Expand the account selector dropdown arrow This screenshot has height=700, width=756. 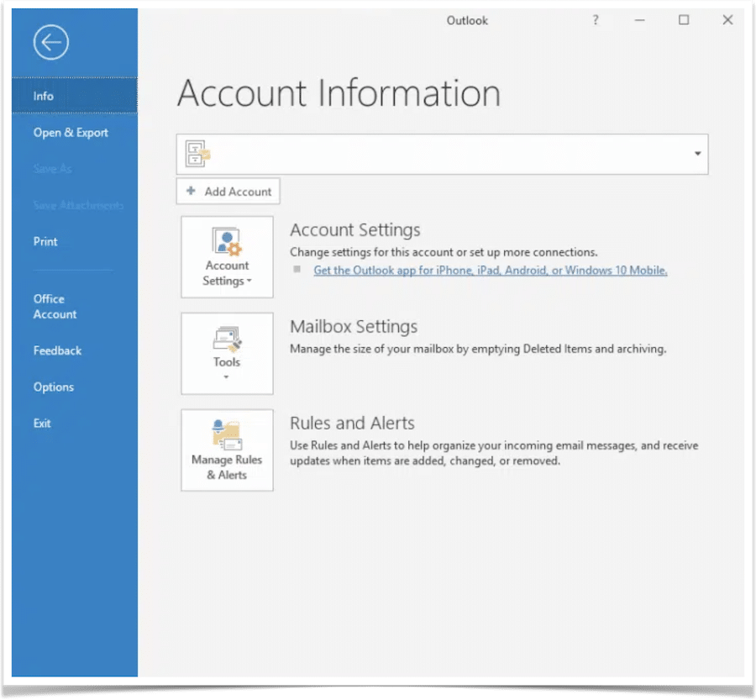point(697,155)
